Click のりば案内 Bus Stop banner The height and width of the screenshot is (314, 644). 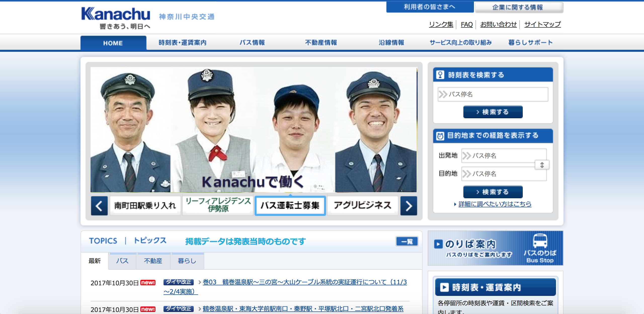[x=495, y=248]
